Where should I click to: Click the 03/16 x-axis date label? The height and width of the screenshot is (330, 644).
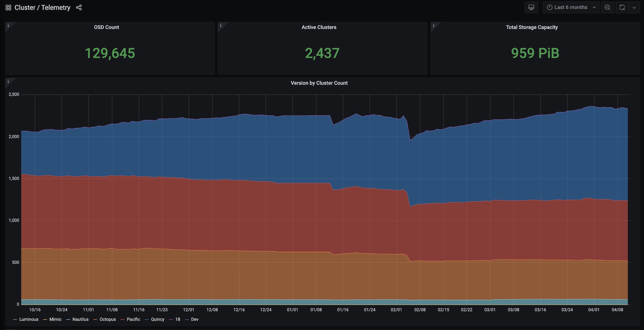[x=540, y=310]
